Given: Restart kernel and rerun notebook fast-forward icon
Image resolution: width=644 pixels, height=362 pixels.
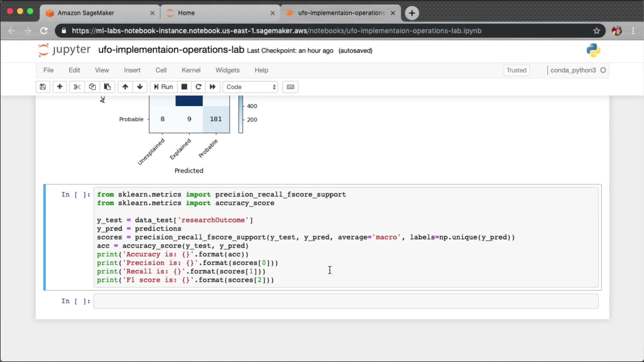Looking at the screenshot, I should click(x=213, y=87).
